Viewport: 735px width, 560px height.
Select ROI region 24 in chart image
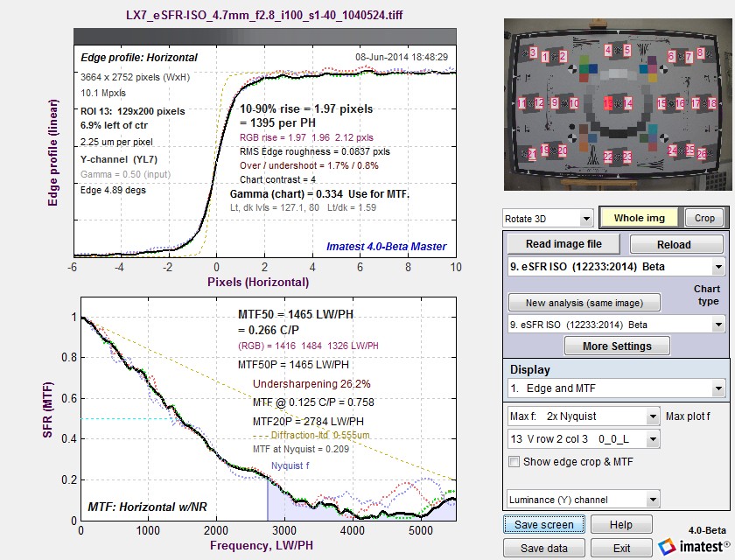(x=672, y=150)
